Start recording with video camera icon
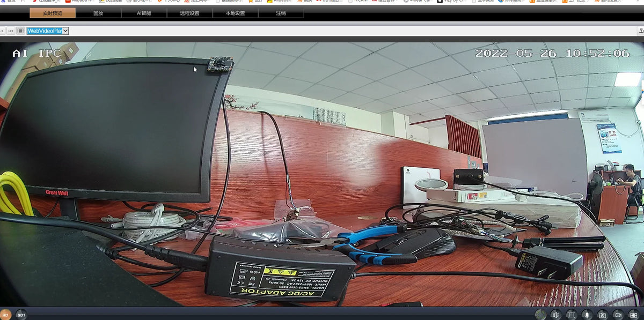644x320 pixels. coord(618,315)
